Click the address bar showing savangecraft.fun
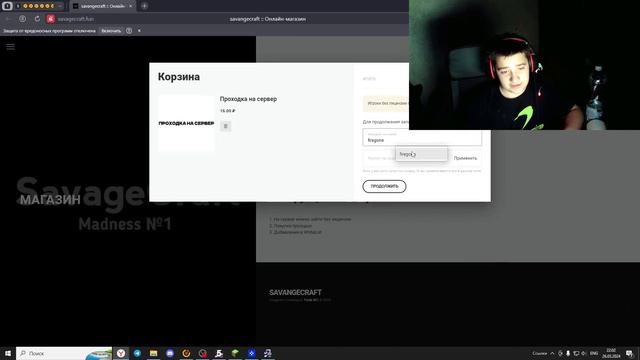Viewport: 640px width, 360px height. tap(76, 19)
